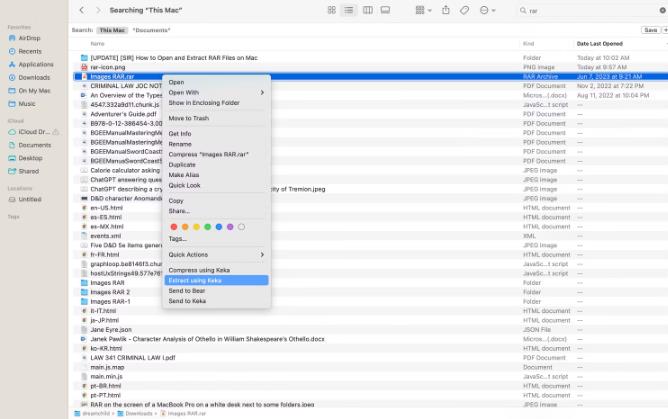Select the Jane Eyre.json file
This screenshot has height=419, width=668.
(111, 330)
